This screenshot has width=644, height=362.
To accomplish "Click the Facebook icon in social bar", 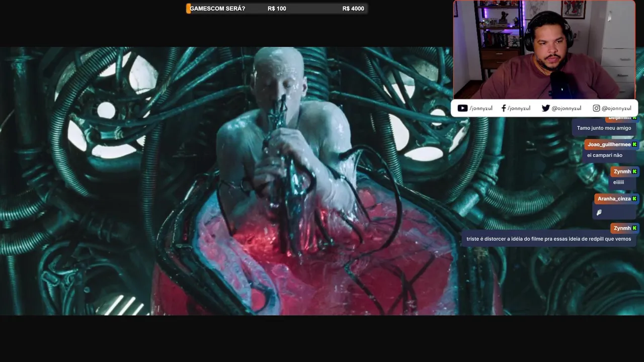I will click(x=504, y=108).
